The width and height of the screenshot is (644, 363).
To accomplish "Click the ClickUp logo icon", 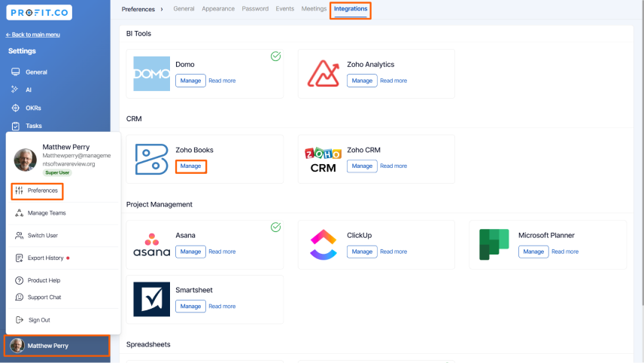I will (x=324, y=245).
